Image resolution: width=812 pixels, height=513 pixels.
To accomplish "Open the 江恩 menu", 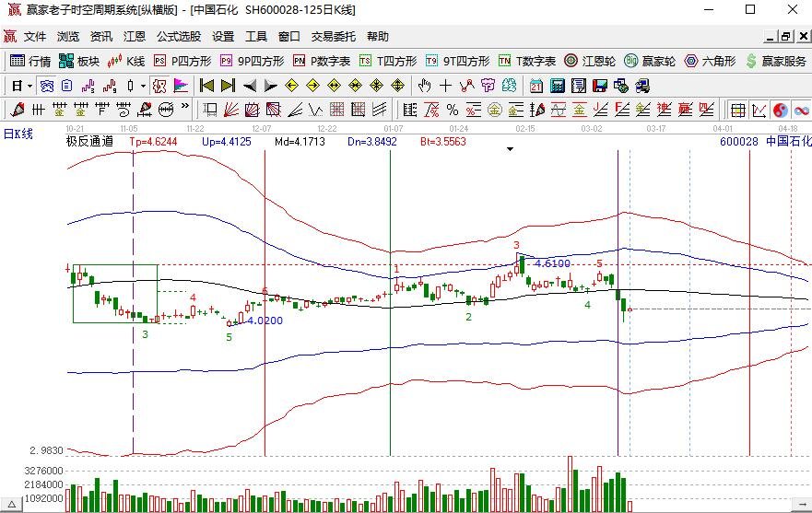I will (x=135, y=37).
